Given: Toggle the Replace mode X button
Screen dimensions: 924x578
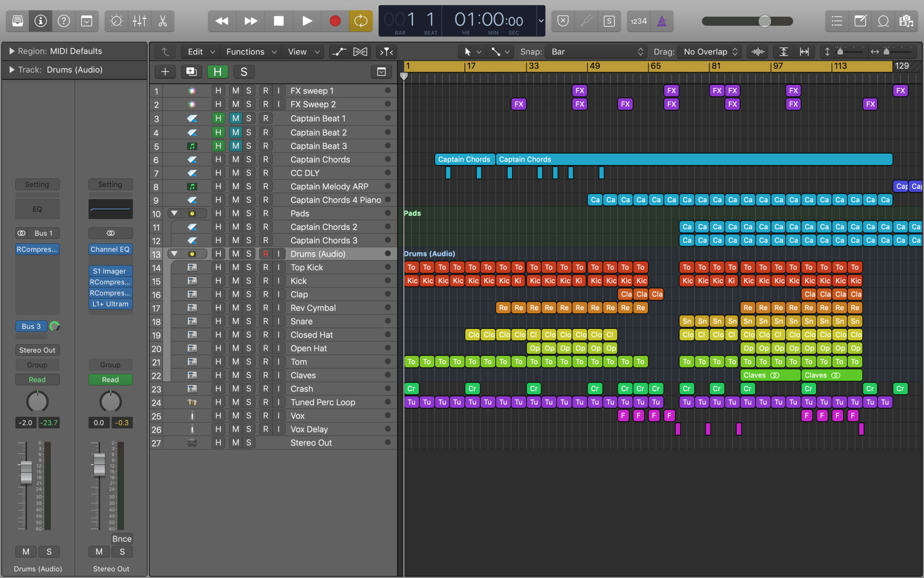Looking at the screenshot, I should [x=563, y=21].
